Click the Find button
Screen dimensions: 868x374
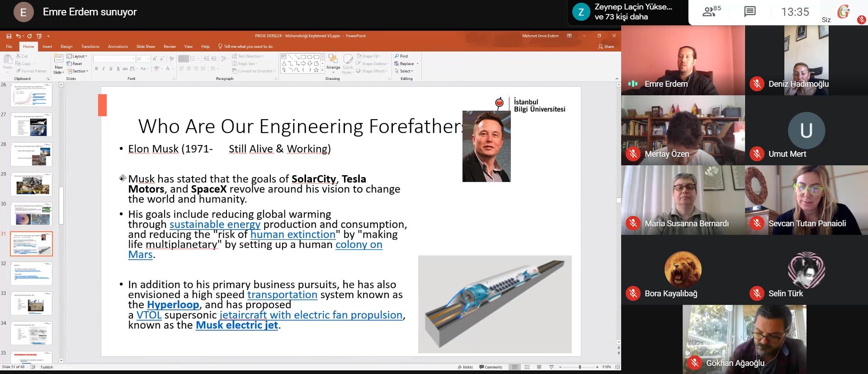click(x=401, y=56)
